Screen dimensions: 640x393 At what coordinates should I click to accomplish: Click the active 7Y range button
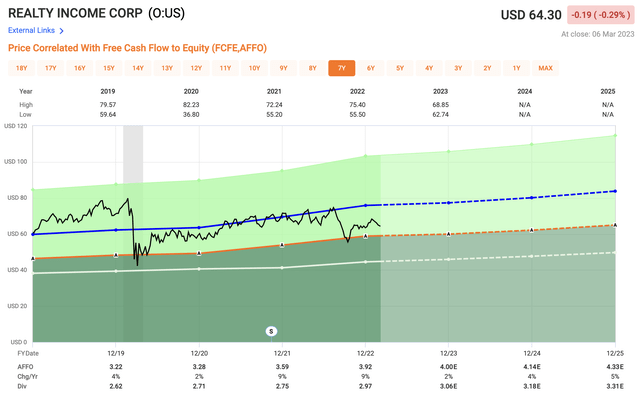342,68
